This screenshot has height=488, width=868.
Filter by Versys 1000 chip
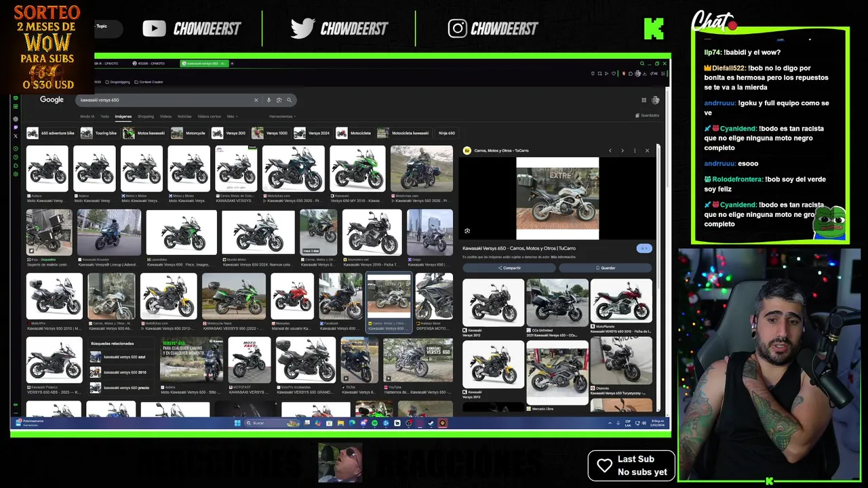click(x=270, y=133)
